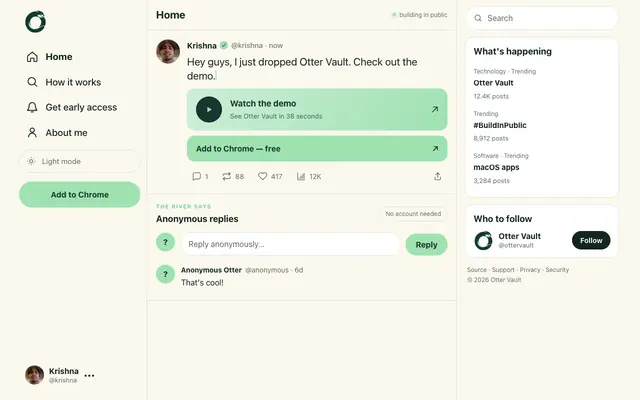Click the verified badge next to Krishna
Viewport: 640px width, 400px height.
pyautogui.click(x=224, y=45)
